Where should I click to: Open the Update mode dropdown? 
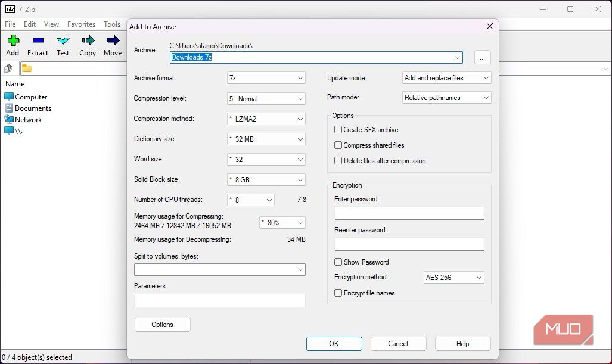click(446, 78)
